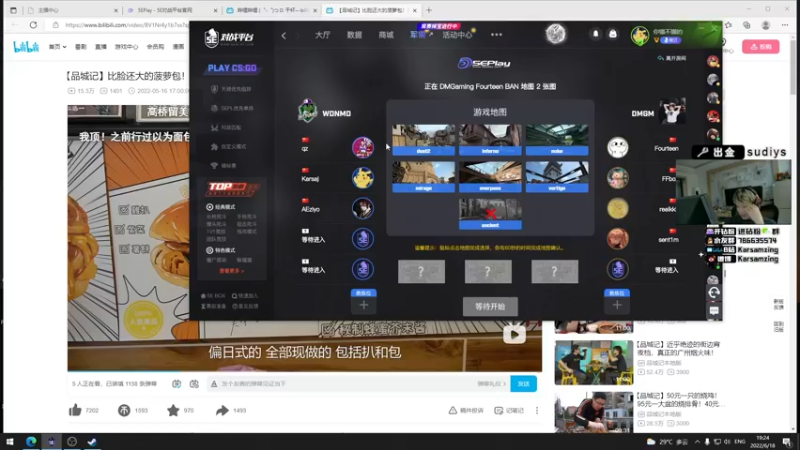
Task: Open Microsoft Edge from taskbar
Action: 31,442
